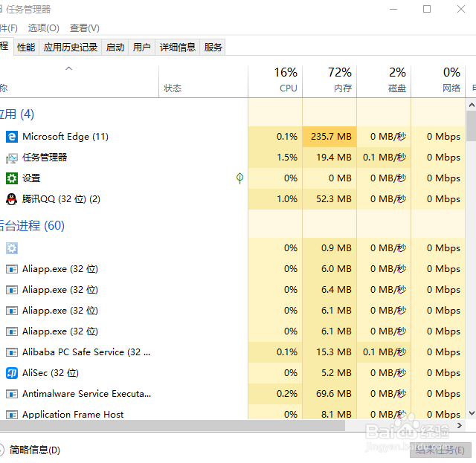This screenshot has height=463, width=476.
Task: Click the vertical scrollbar up arrow
Action: pyautogui.click(x=472, y=105)
